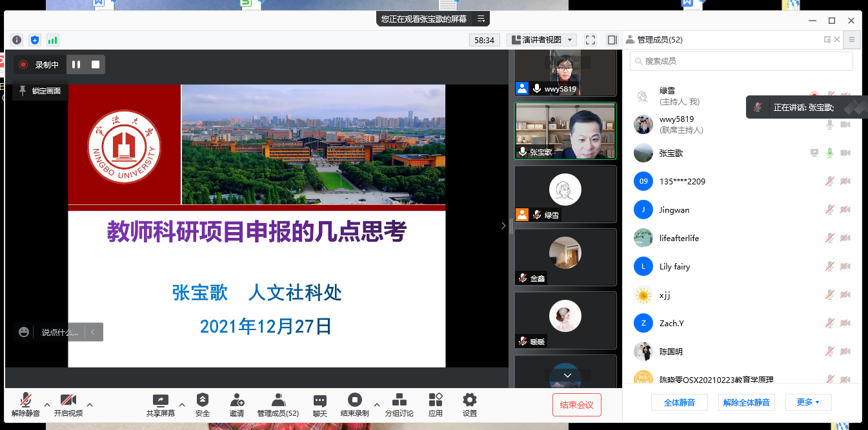Turn on video (开启视频) button
The height and width of the screenshot is (430, 868).
[68, 400]
